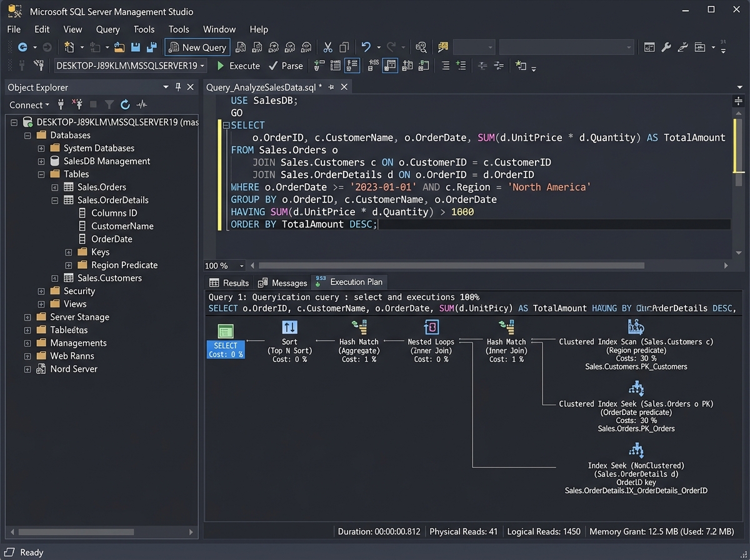Select the Execution Plan tab
The image size is (750, 560).
pyautogui.click(x=349, y=282)
